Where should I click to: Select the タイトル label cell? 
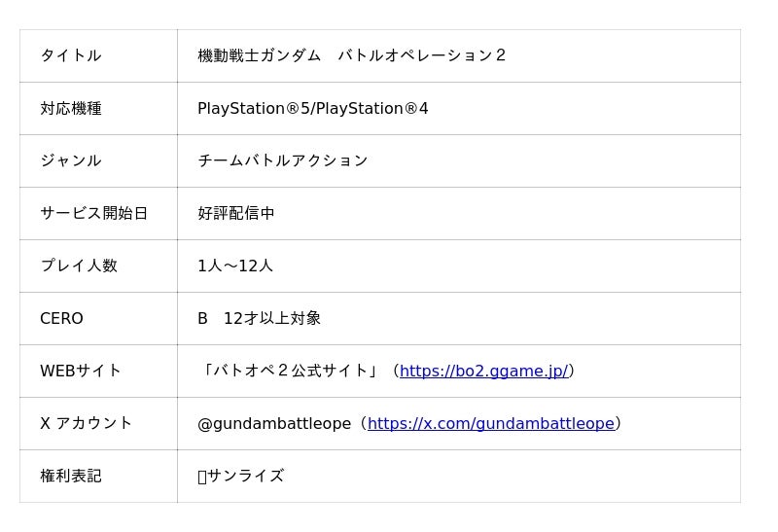[x=98, y=55]
